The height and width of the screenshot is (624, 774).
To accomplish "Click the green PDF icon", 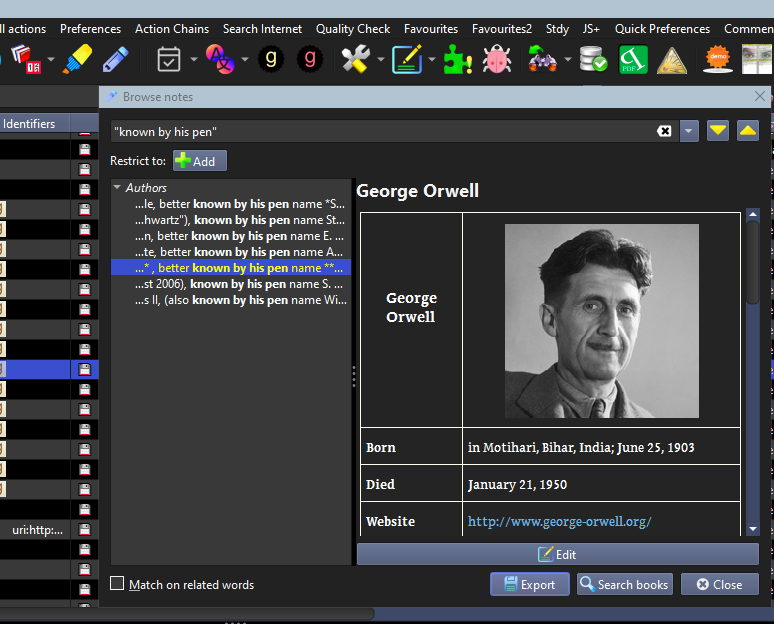I will 633,59.
